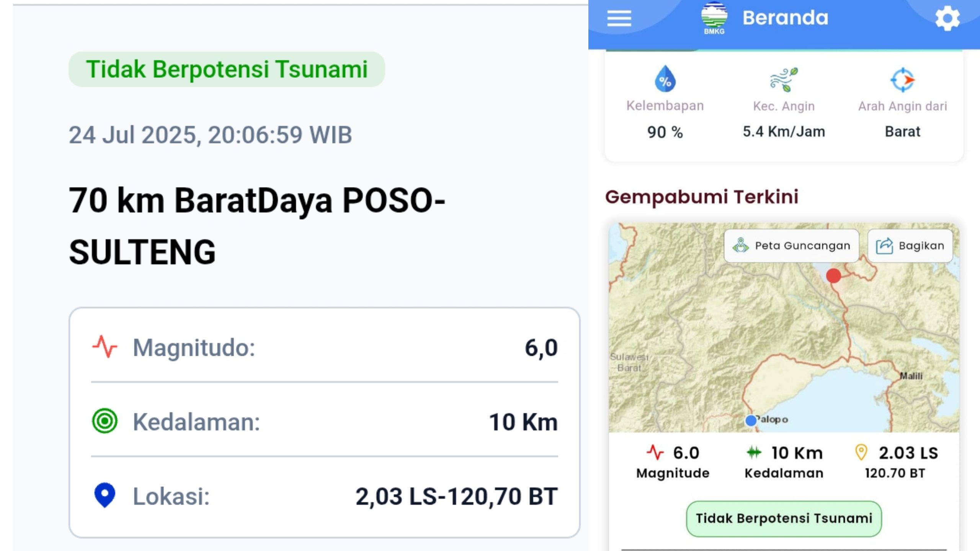Open the hamburger navigation menu

tap(619, 18)
